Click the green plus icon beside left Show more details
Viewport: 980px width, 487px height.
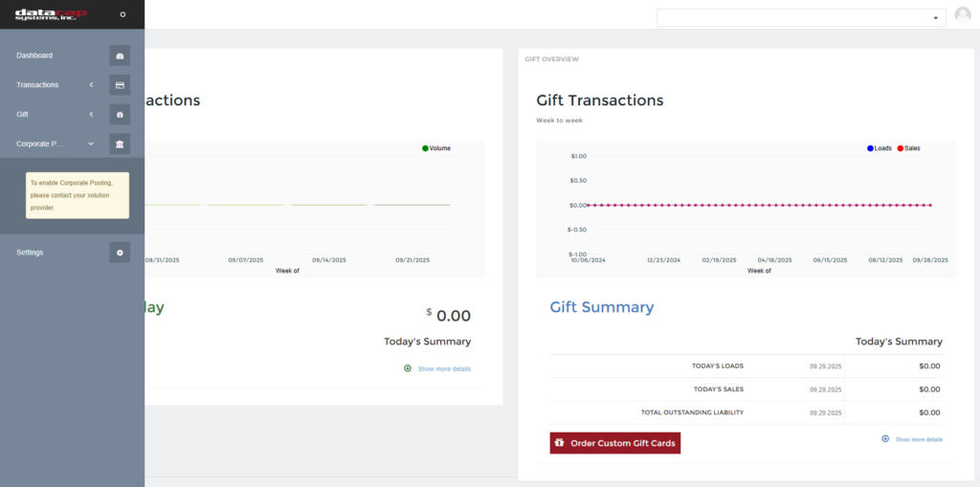pyautogui.click(x=408, y=368)
